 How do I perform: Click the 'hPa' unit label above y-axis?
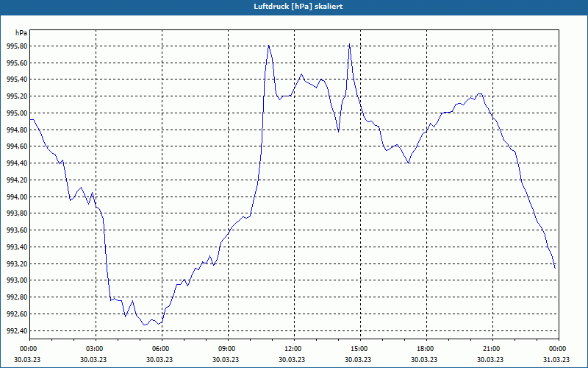(21, 33)
